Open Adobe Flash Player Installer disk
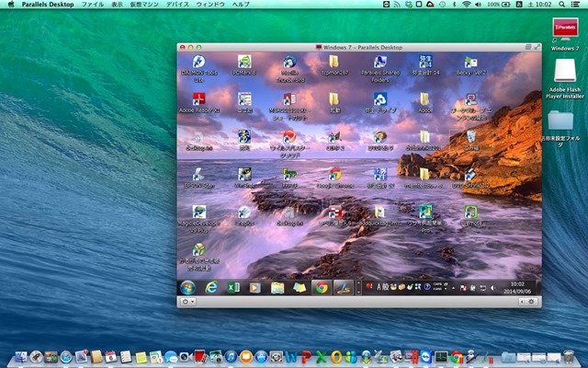Screen dimensions: 588x368 pyautogui.click(x=565, y=78)
